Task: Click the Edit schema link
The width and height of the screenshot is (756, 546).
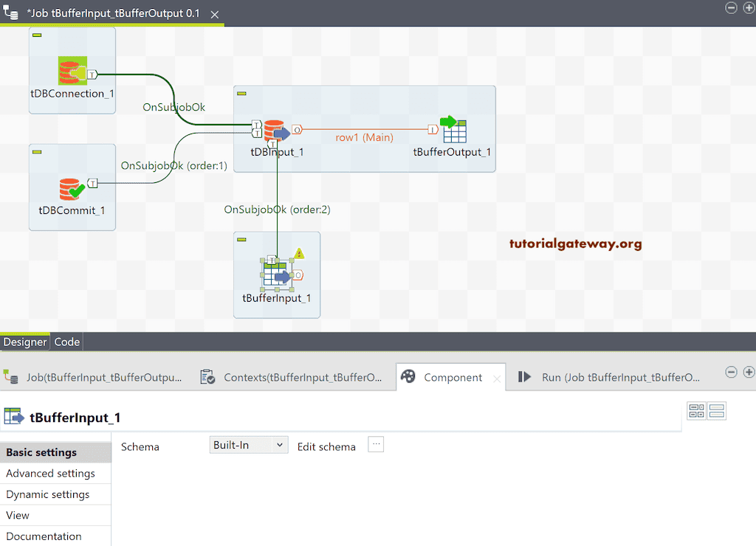Action: 326,446
